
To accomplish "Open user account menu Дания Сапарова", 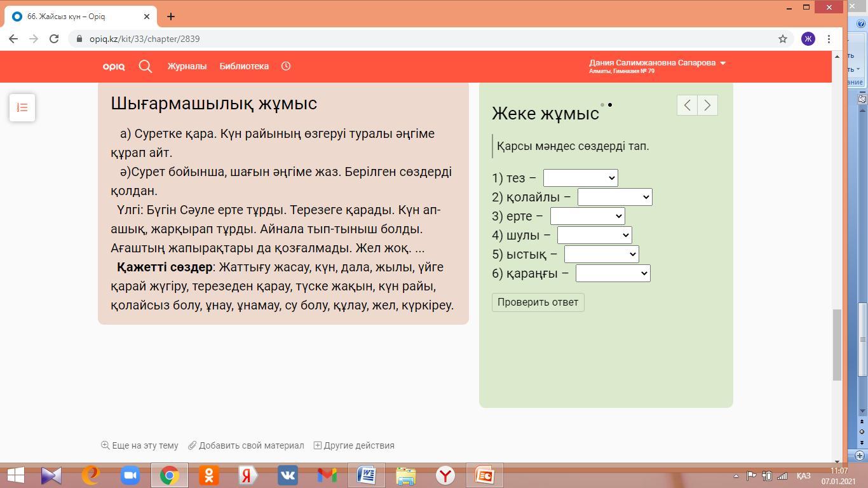I will [657, 63].
